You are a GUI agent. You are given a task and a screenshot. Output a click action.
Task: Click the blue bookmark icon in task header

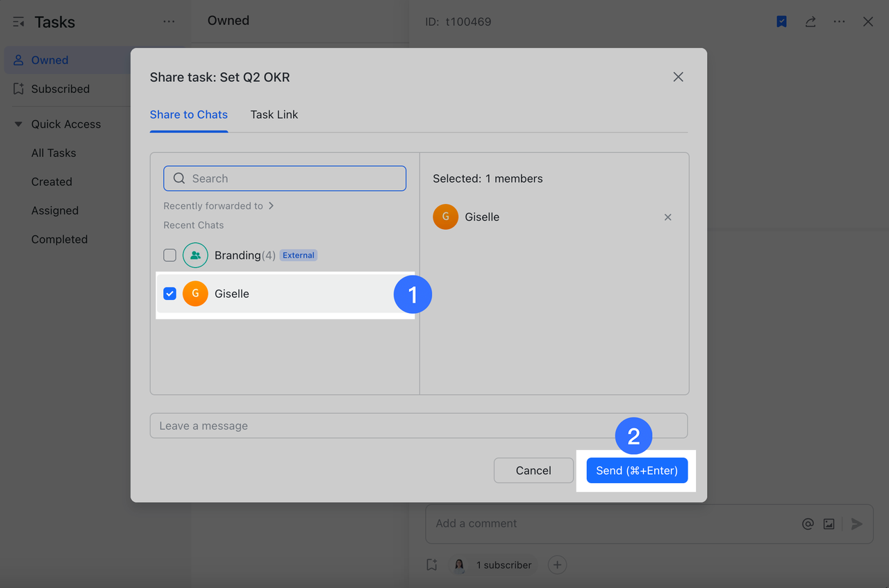coord(781,22)
